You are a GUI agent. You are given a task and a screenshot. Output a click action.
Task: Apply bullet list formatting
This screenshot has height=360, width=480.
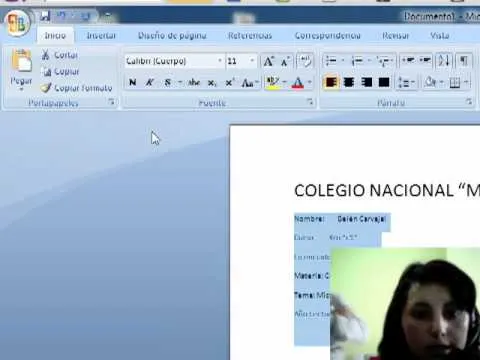pyautogui.click(x=331, y=61)
